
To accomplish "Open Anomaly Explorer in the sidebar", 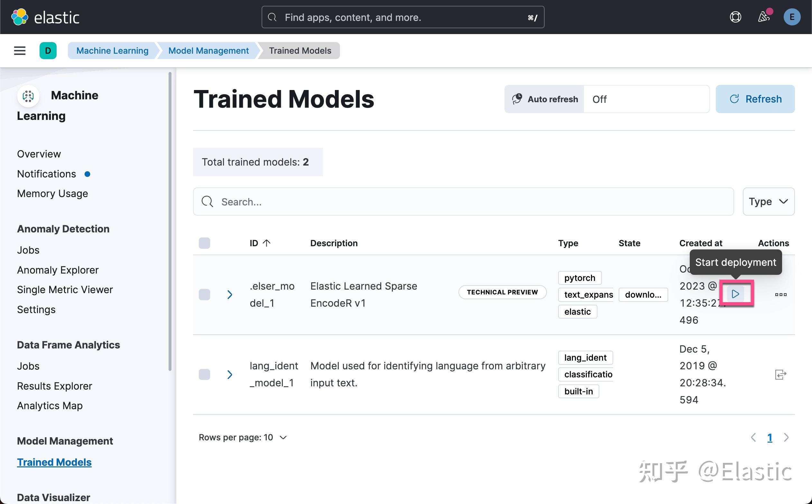I will pyautogui.click(x=58, y=270).
